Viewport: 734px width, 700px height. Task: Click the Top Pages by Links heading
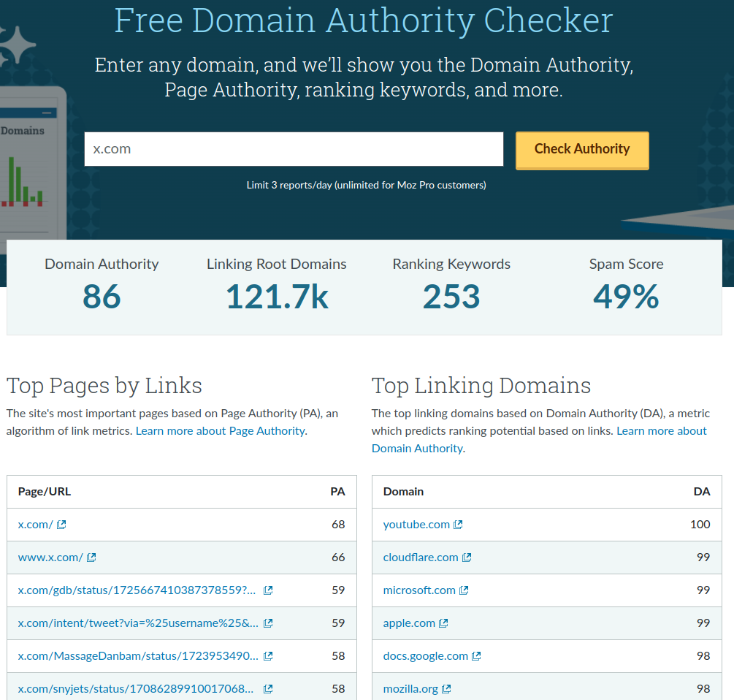(104, 387)
